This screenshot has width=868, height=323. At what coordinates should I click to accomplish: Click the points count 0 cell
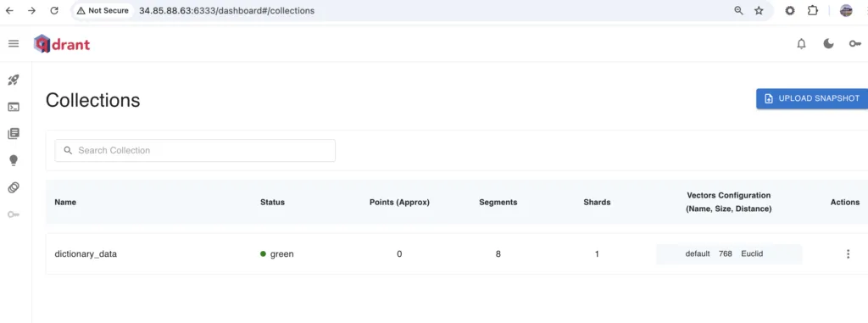pos(399,254)
